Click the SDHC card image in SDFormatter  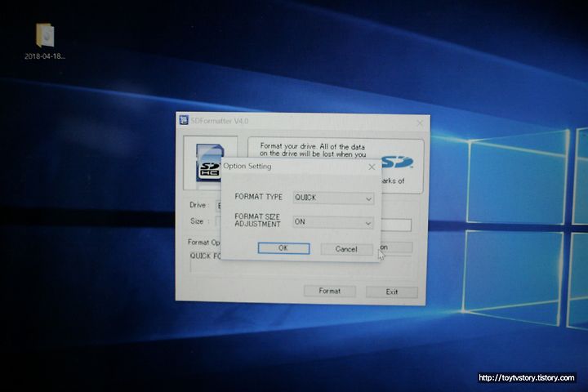tap(208, 163)
